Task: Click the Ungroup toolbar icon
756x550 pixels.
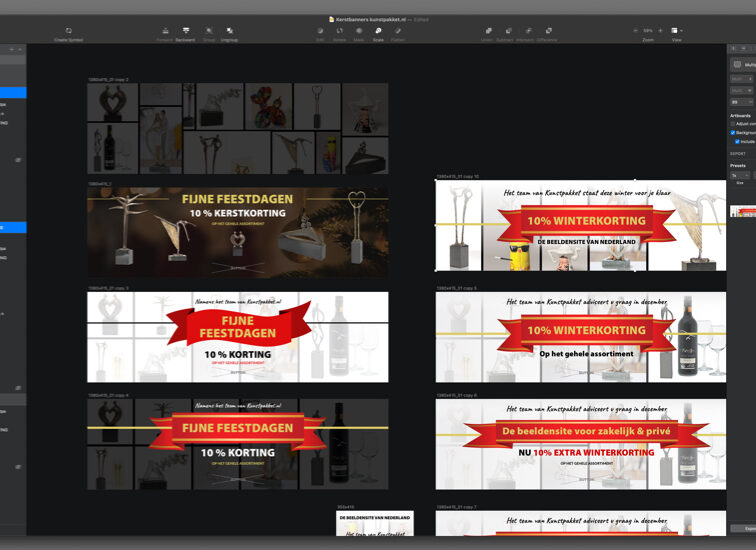Action: pos(230,30)
